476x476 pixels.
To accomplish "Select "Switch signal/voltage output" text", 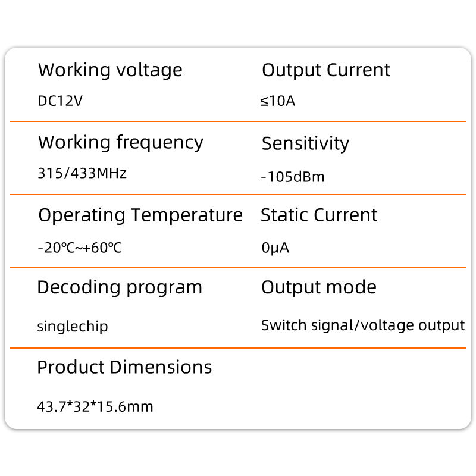I will (362, 325).
